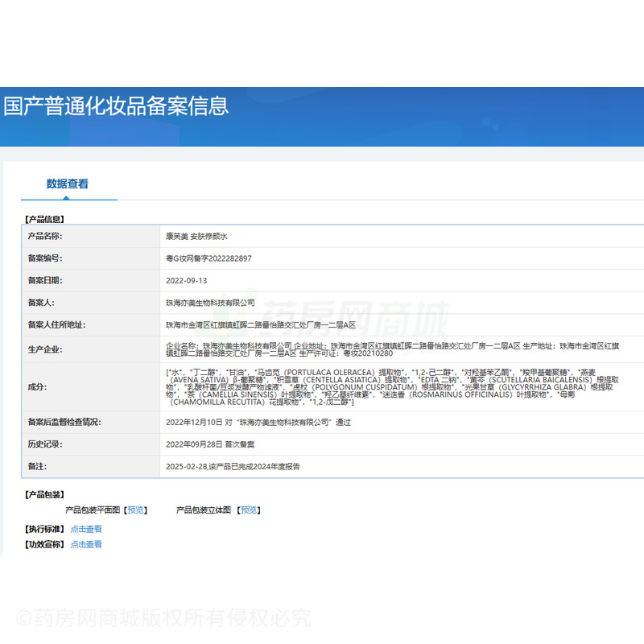The image size is (644, 644).
Task: Open the 数据查看 tab
Action: pyautogui.click(x=68, y=184)
